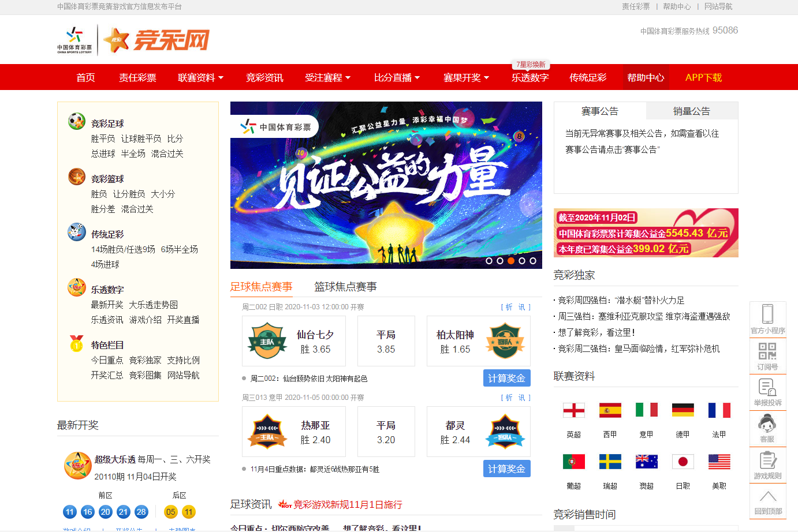This screenshot has width=798, height=532.
Task: Select the 英超 England flag
Action: pyautogui.click(x=574, y=410)
